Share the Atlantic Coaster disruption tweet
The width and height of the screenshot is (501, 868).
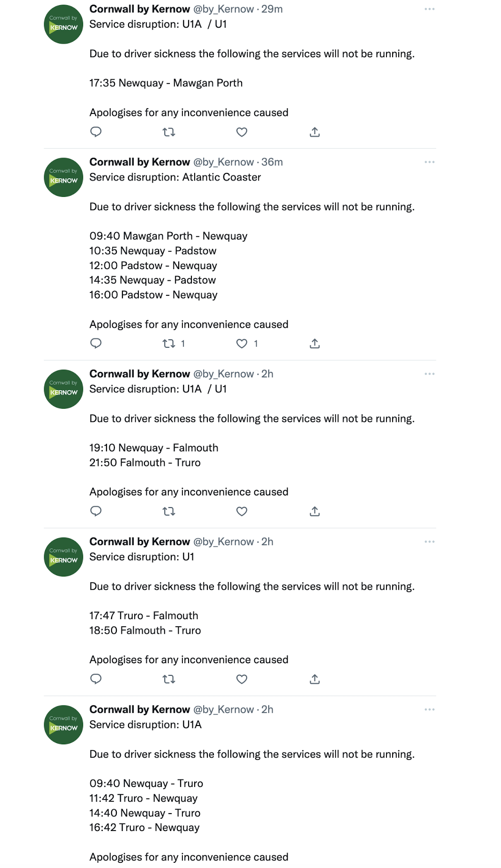tap(315, 344)
